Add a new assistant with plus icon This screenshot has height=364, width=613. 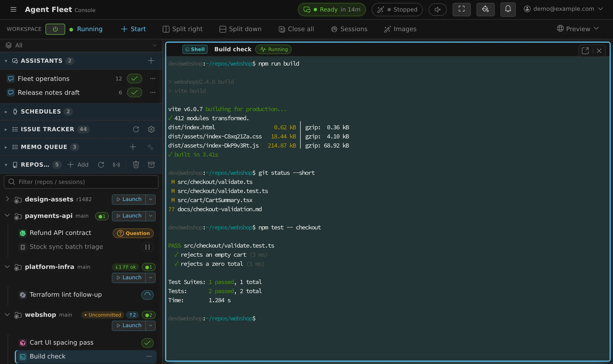[151, 61]
